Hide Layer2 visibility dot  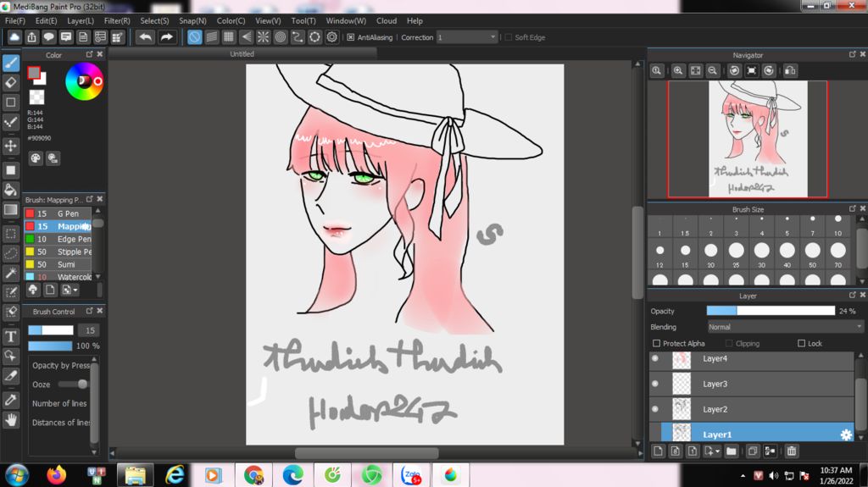point(655,409)
